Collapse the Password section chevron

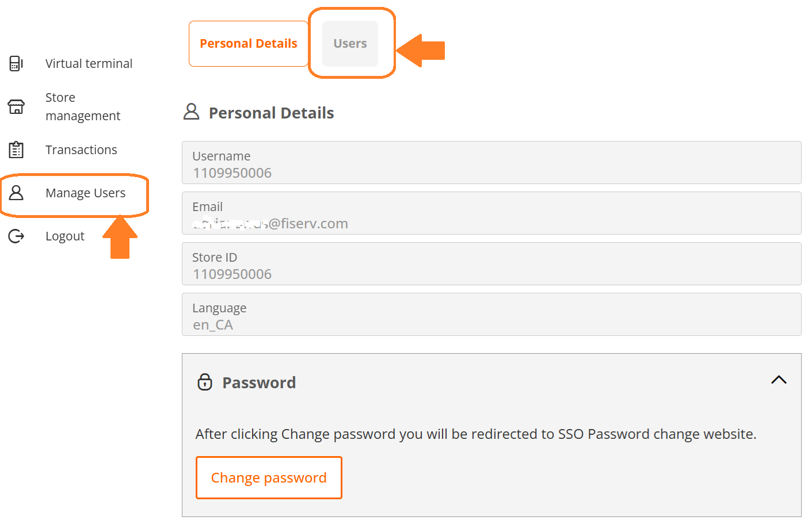point(778,380)
